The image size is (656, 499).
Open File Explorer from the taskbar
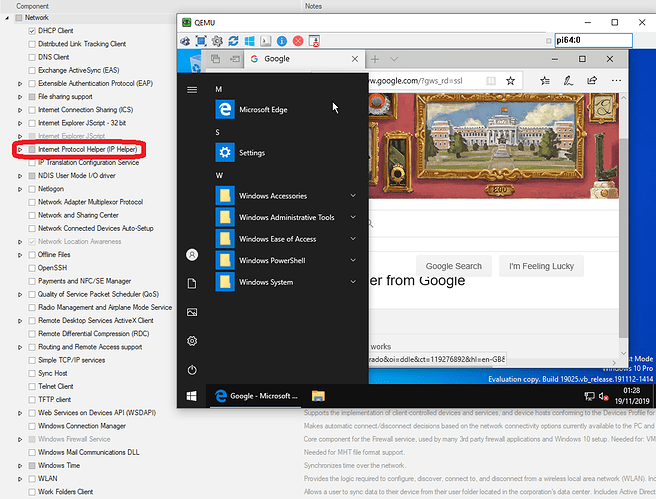click(318, 397)
